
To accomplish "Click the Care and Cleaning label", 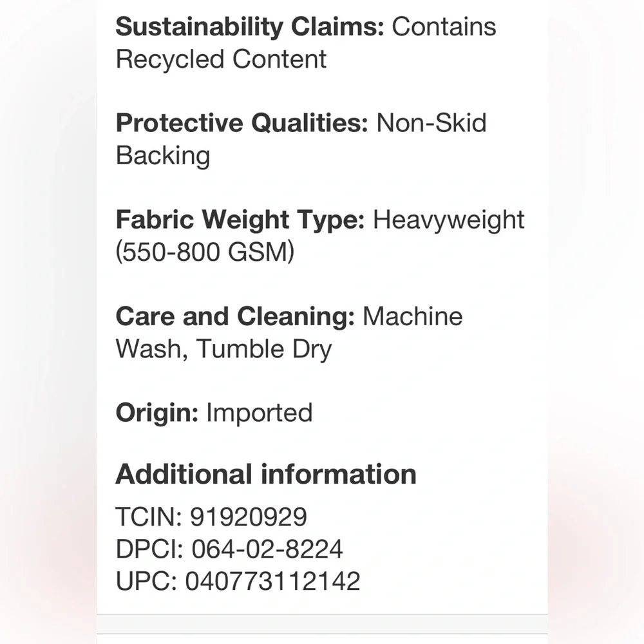I will click(x=235, y=317).
